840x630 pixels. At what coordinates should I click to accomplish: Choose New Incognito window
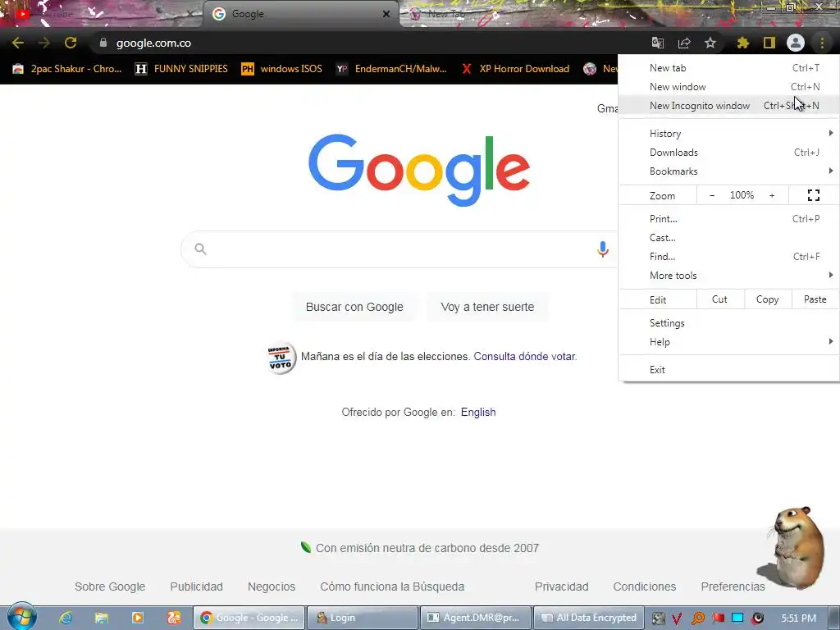(729, 106)
